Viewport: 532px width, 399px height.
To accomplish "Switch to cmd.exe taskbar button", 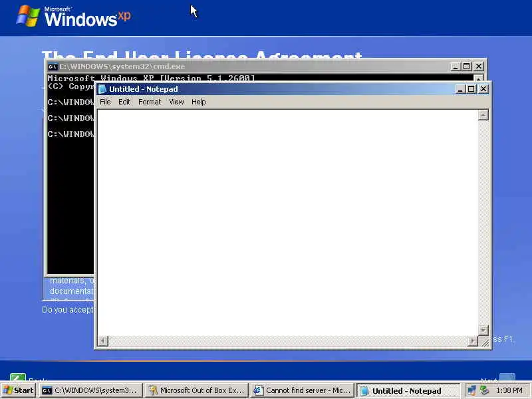I will (x=90, y=390).
